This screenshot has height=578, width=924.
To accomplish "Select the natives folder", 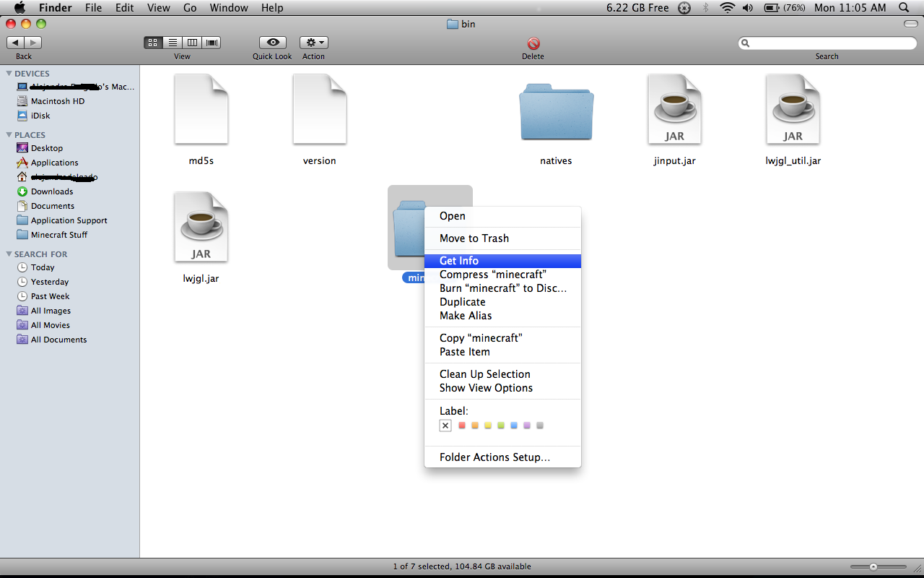I will (x=556, y=112).
